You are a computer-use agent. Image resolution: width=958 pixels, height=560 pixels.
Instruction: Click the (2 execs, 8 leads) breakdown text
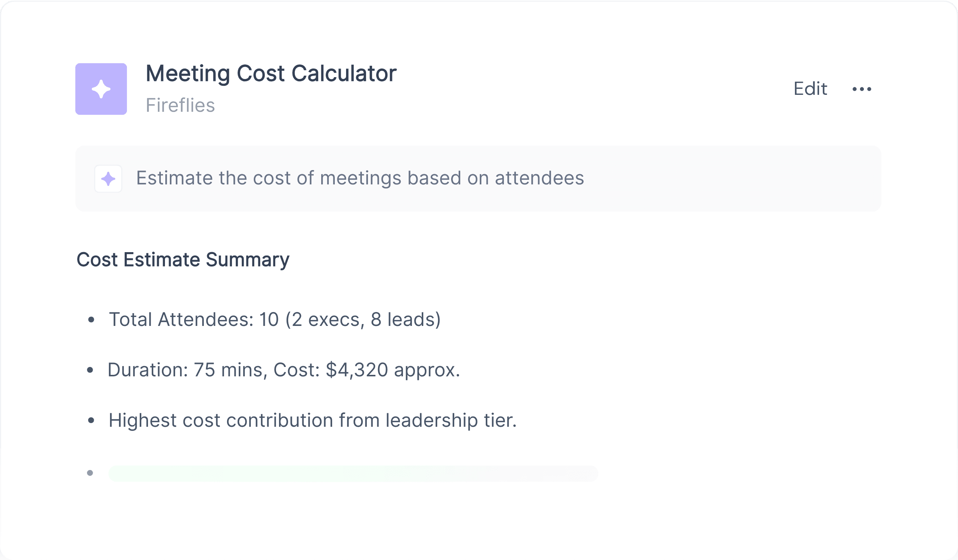(363, 320)
